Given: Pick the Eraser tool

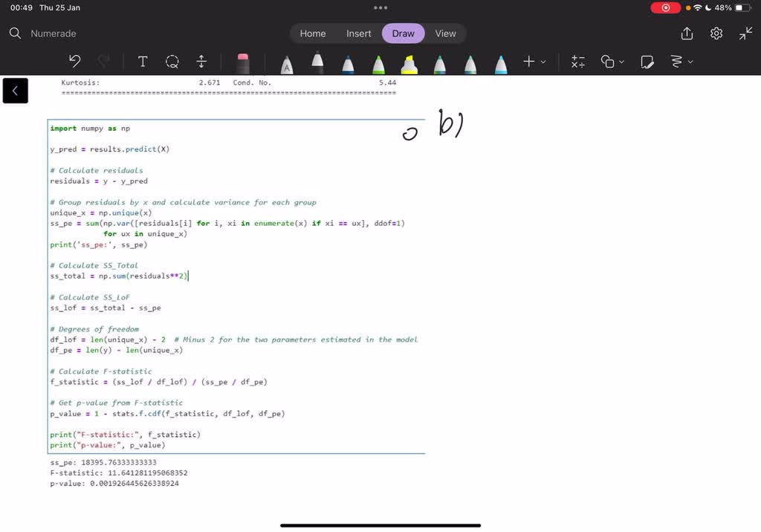Looking at the screenshot, I should (x=242, y=62).
